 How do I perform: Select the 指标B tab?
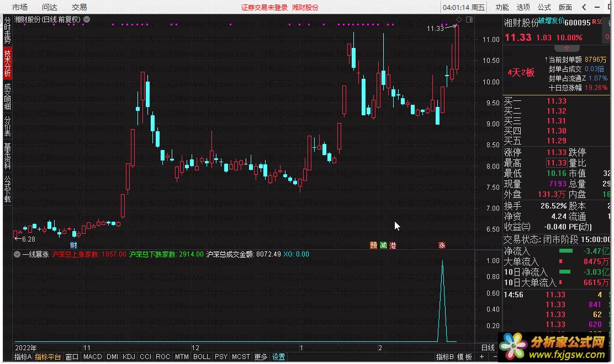pyautogui.click(x=445, y=357)
